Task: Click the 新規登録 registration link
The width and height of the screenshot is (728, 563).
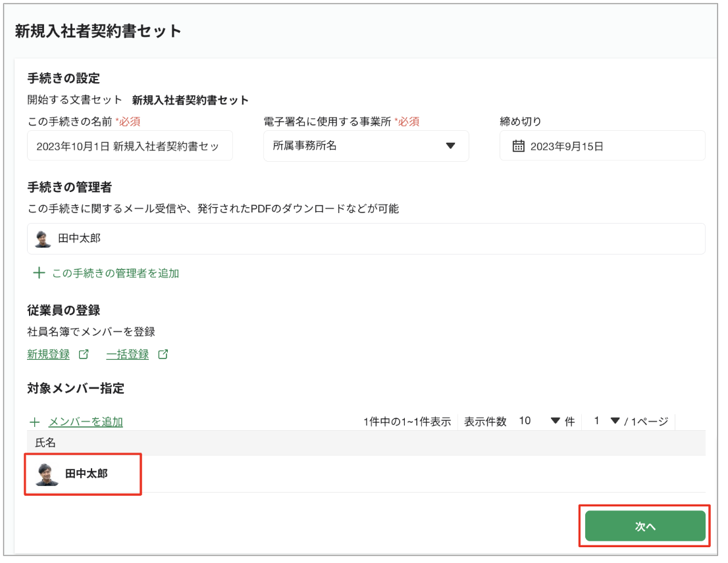Action: [x=49, y=354]
